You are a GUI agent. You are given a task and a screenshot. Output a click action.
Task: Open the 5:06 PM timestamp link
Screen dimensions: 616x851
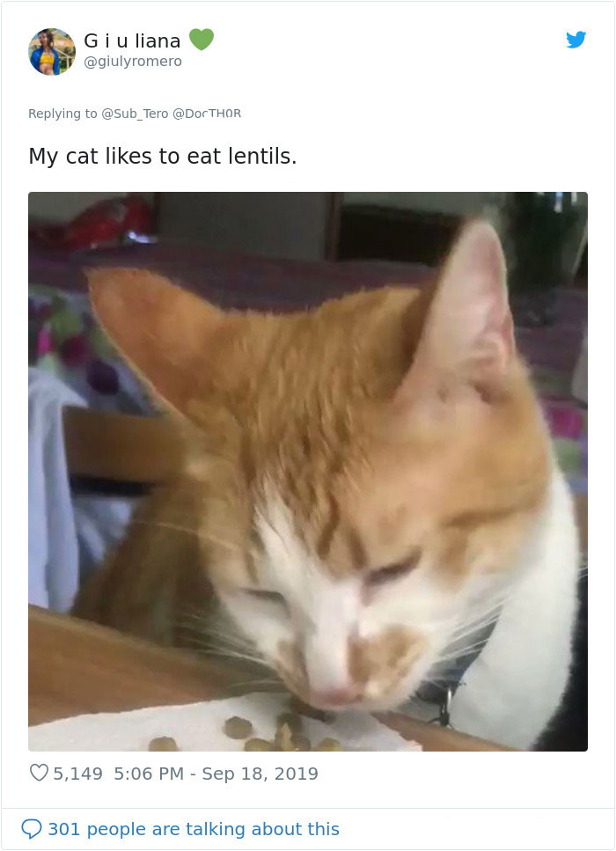coord(149,774)
